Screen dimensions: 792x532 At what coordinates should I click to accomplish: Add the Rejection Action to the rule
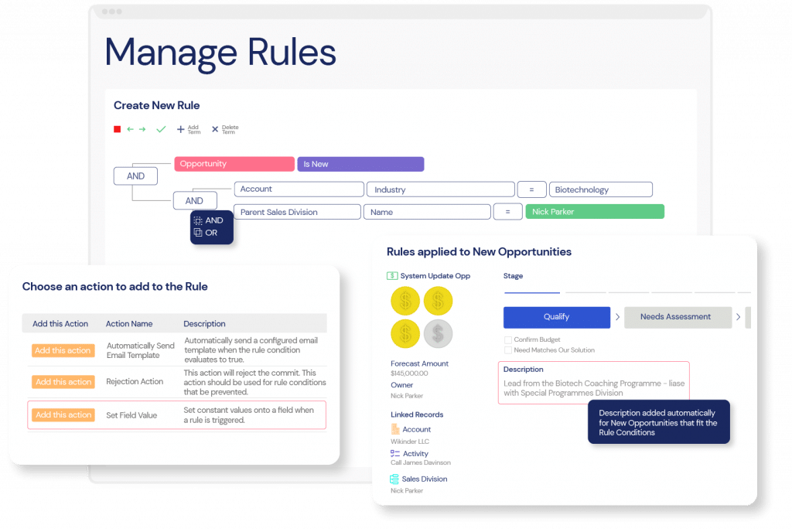click(x=63, y=381)
